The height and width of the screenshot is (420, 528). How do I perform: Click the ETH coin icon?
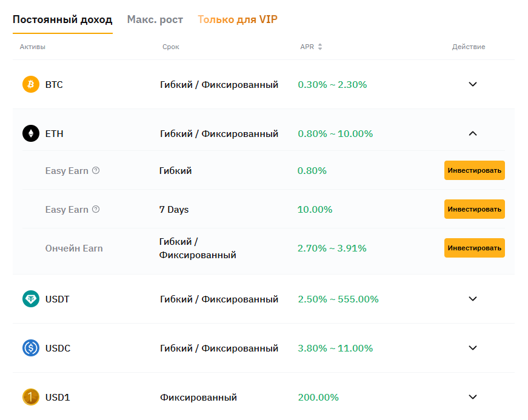pyautogui.click(x=31, y=133)
